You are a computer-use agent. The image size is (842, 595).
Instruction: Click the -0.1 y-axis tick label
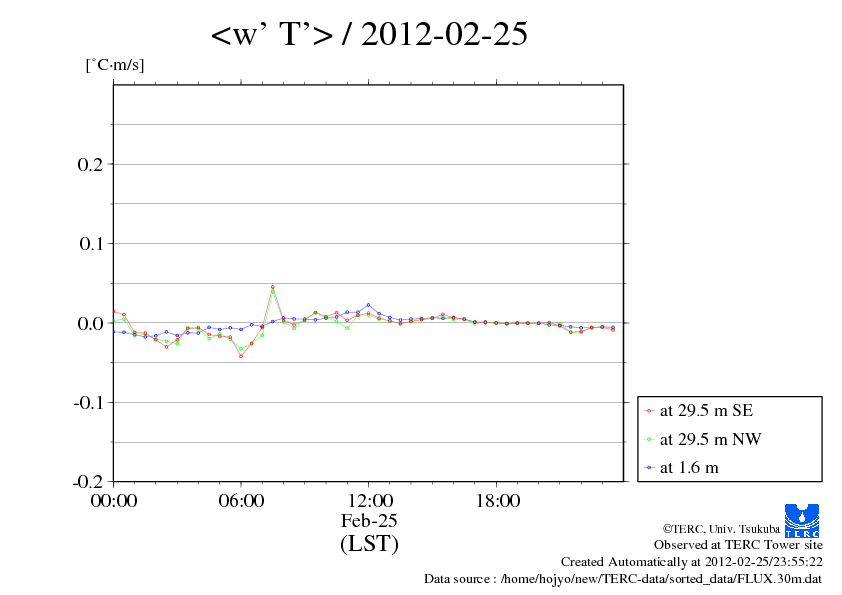pos(88,402)
